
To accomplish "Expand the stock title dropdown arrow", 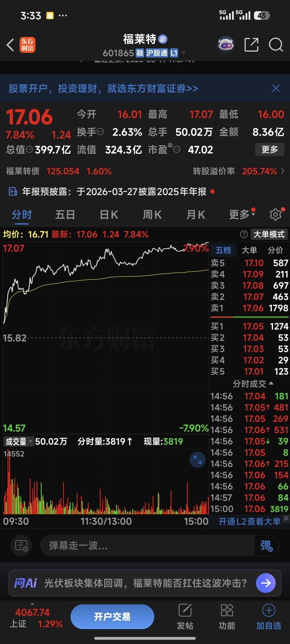I will pos(184,53).
